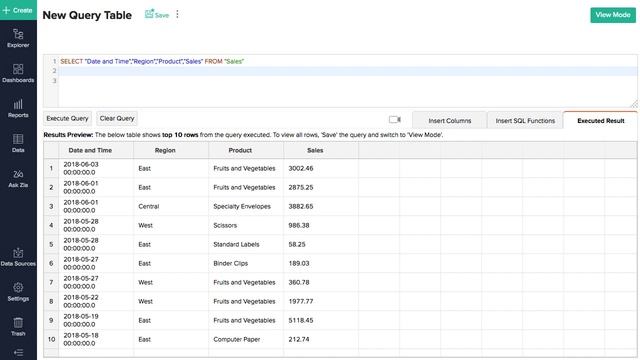Switch to the Insert Columns tab
This screenshot has height=360, width=640.
449,120
